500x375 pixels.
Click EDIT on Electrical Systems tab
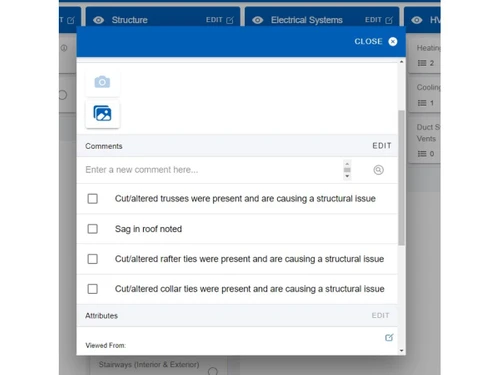tap(373, 20)
